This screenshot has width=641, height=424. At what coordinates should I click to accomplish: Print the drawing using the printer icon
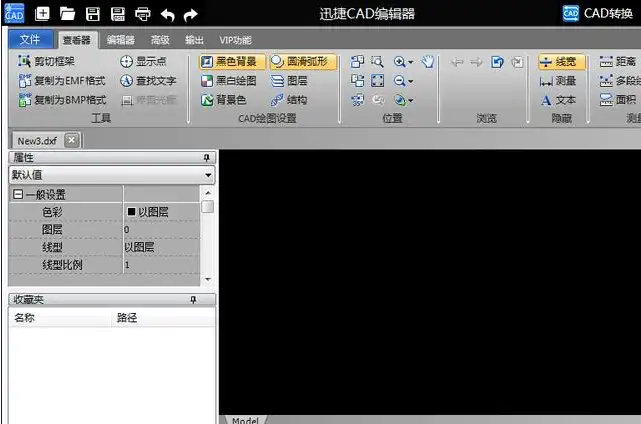[x=143, y=14]
